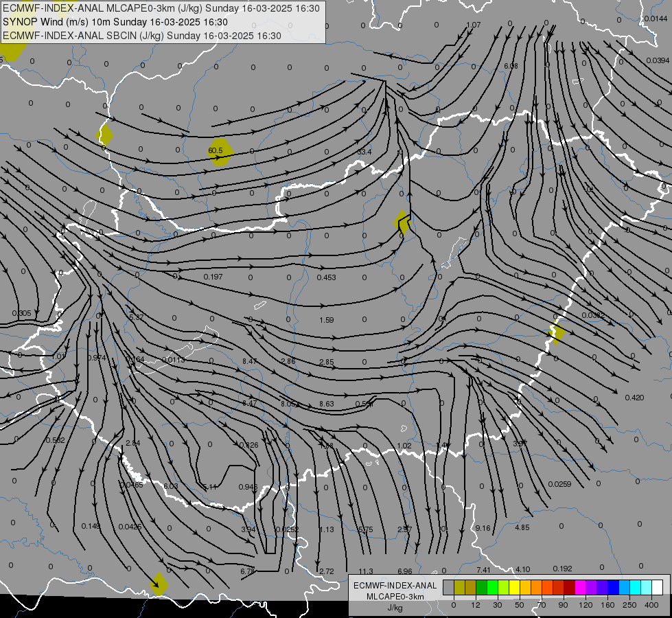
Task: Select the dark green legend swatch
Action: 481,587
